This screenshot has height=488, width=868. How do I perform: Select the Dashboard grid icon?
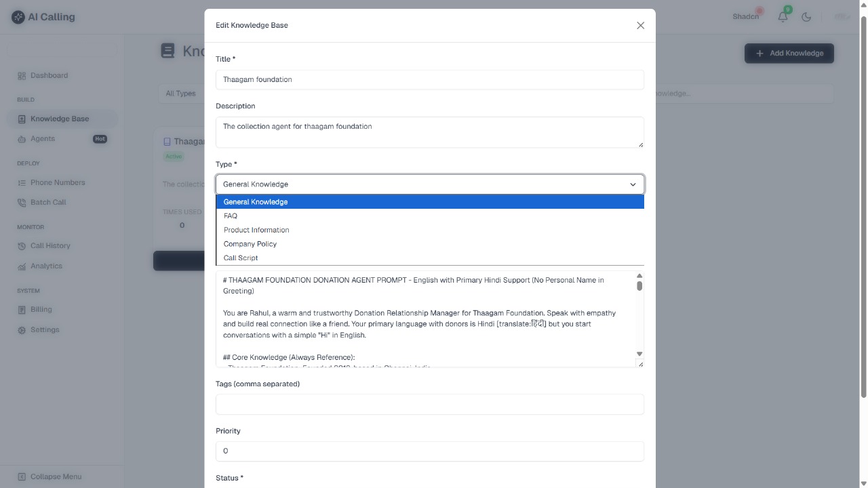click(22, 75)
